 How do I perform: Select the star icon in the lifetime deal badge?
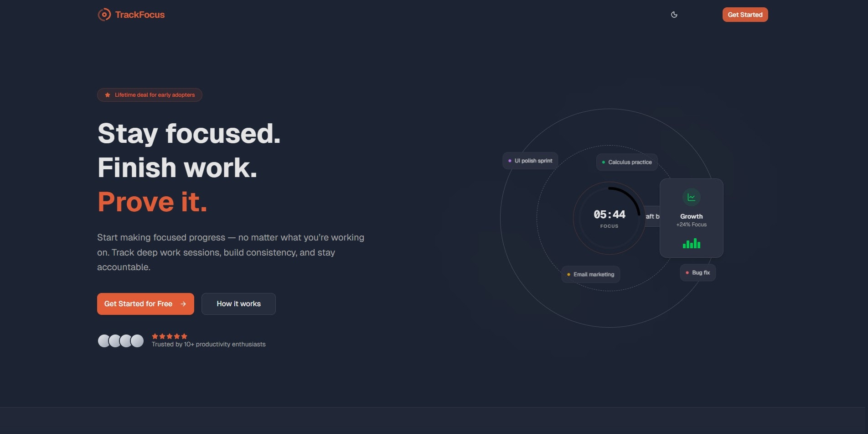tap(107, 94)
